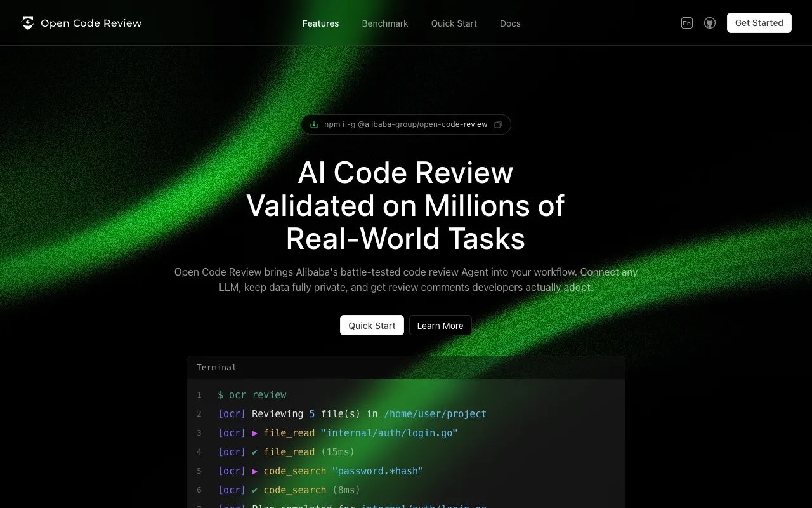
Task: Click the Open Code Review shield logo
Action: click(28, 23)
